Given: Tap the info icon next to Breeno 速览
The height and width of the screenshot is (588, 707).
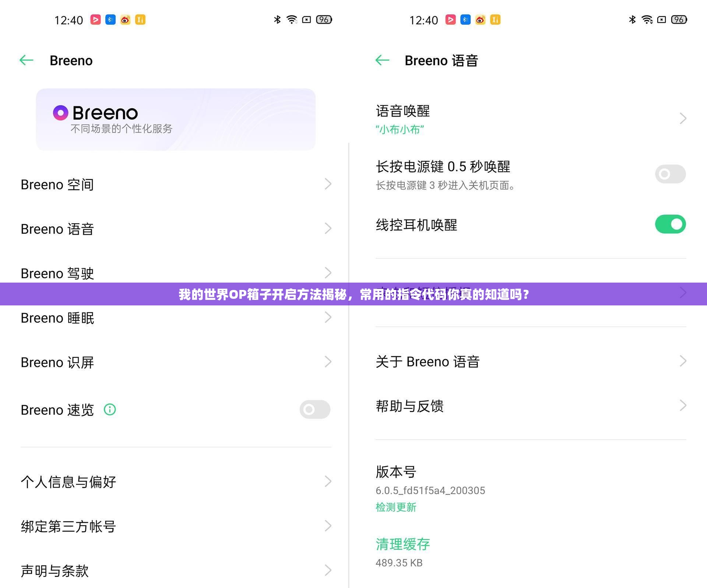Looking at the screenshot, I should [x=109, y=410].
